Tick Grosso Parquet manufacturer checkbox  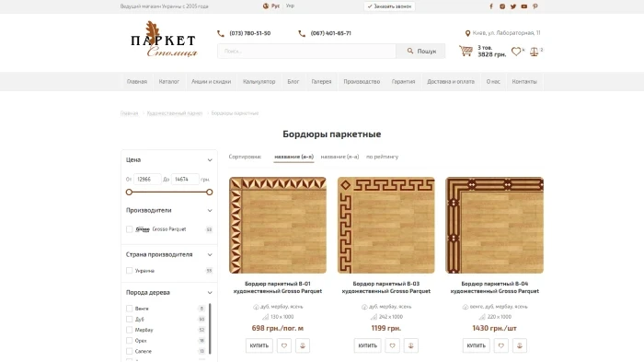(x=130, y=229)
